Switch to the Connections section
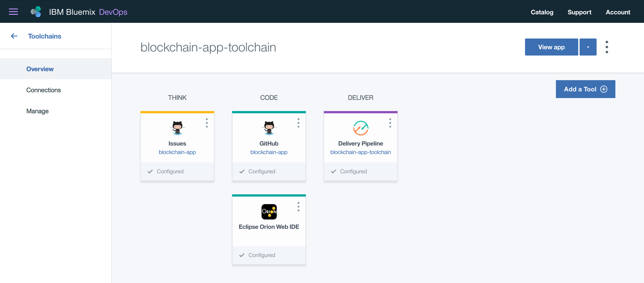Image resolution: width=644 pixels, height=283 pixels. [44, 90]
